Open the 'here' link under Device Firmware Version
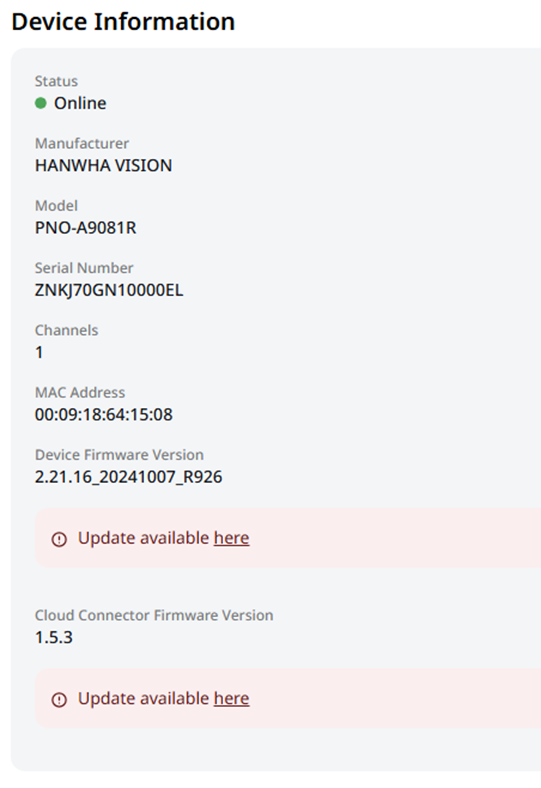 tap(232, 538)
